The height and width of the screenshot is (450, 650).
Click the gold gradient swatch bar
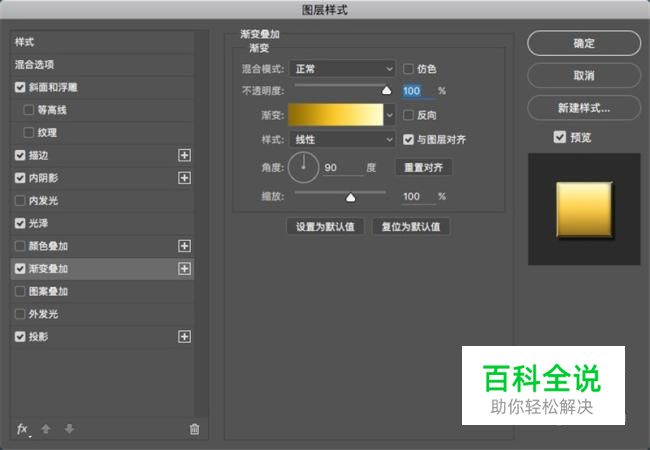tap(335, 115)
